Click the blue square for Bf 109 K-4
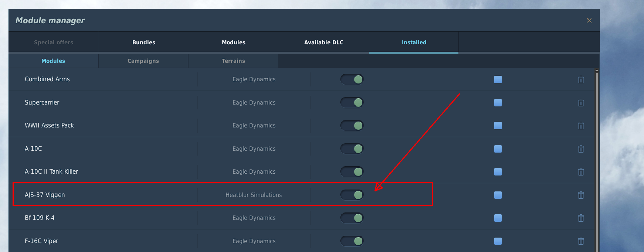This screenshot has width=644, height=252. (498, 218)
